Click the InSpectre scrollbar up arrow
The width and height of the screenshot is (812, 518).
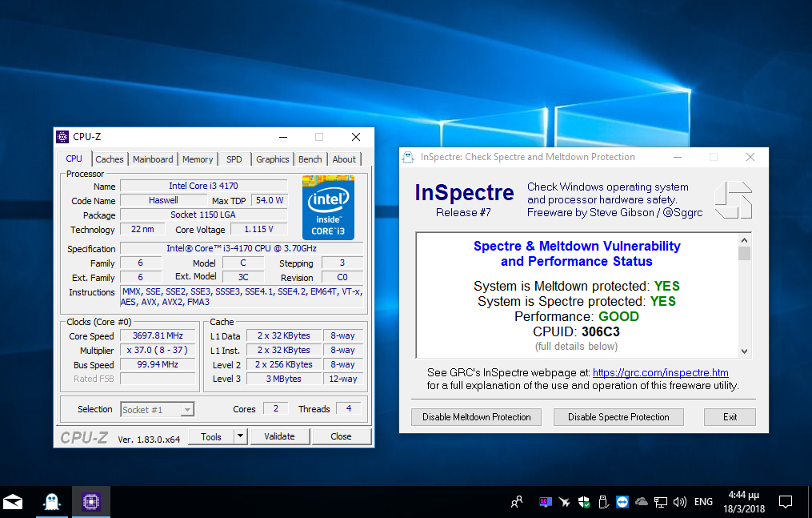click(744, 240)
